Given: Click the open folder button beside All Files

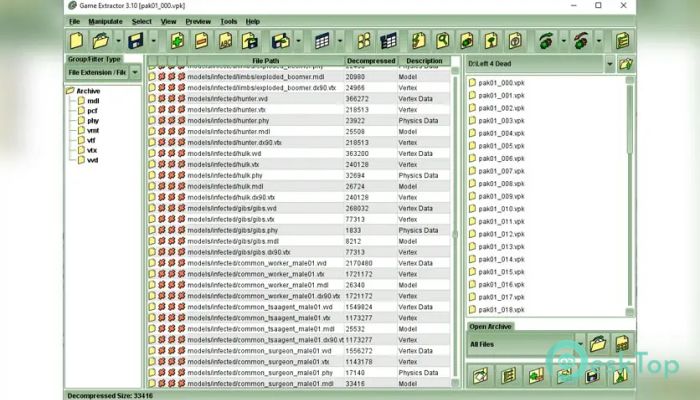Looking at the screenshot, I should [x=598, y=343].
